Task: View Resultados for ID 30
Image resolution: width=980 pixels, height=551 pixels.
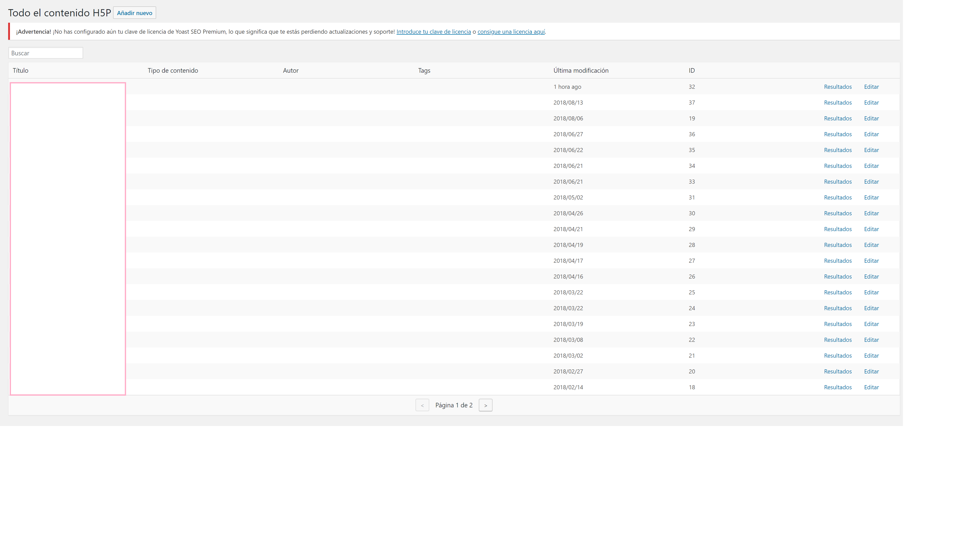Action: coord(838,213)
